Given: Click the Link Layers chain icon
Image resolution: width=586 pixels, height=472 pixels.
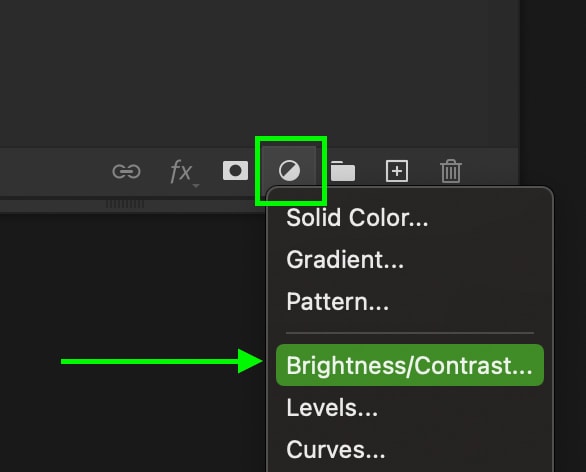Looking at the screenshot, I should point(126,172).
